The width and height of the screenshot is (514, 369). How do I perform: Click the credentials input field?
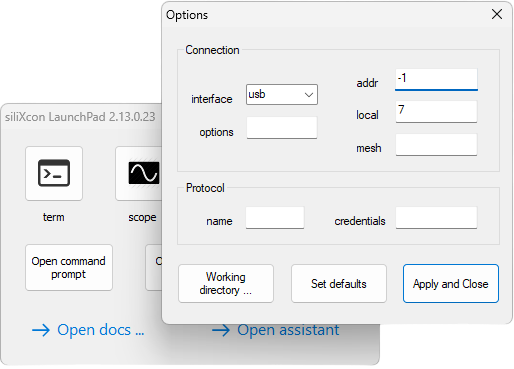pos(436,218)
